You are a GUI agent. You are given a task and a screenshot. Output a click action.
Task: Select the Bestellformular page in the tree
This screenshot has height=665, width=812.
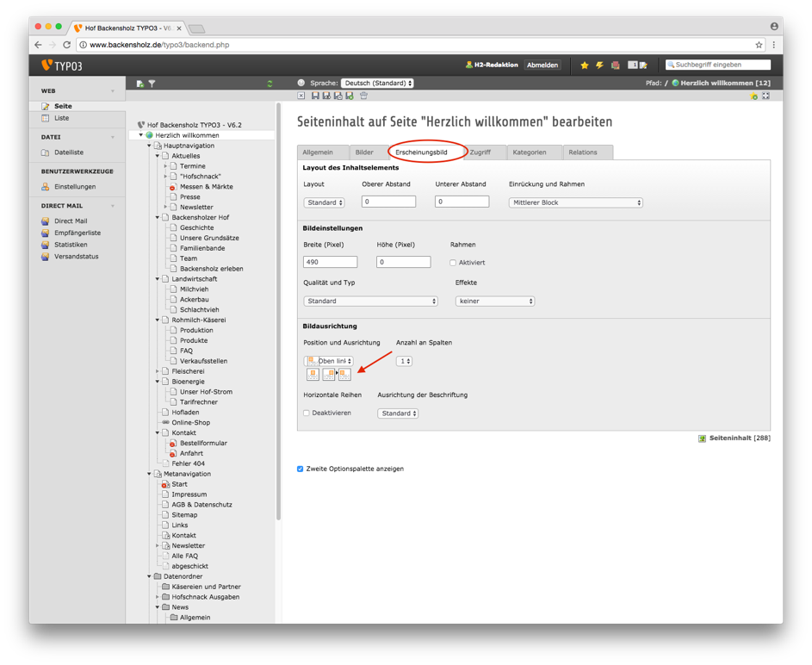click(x=203, y=444)
